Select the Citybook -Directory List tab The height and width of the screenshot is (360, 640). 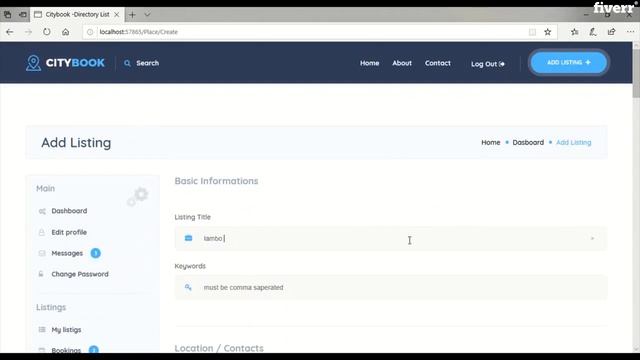click(x=77, y=15)
